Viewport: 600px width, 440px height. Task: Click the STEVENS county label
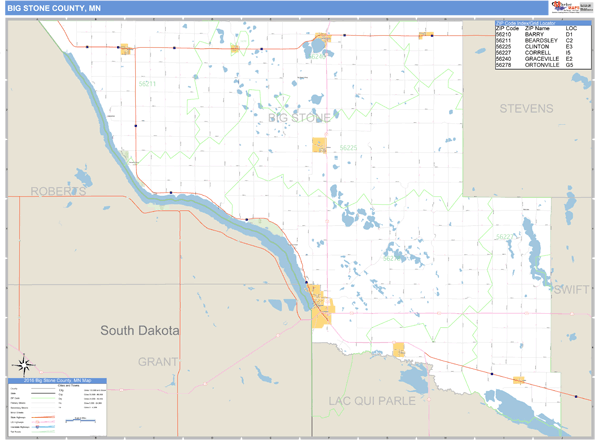(526, 108)
